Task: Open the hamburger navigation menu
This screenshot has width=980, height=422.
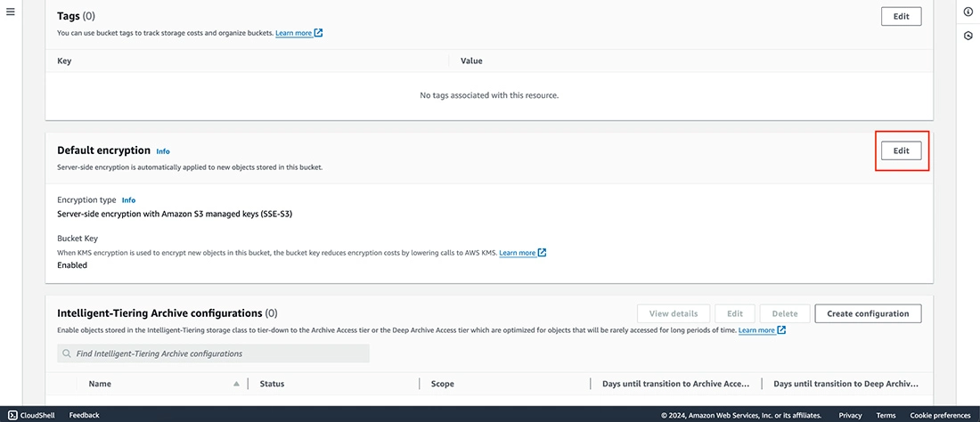Action: [11, 12]
